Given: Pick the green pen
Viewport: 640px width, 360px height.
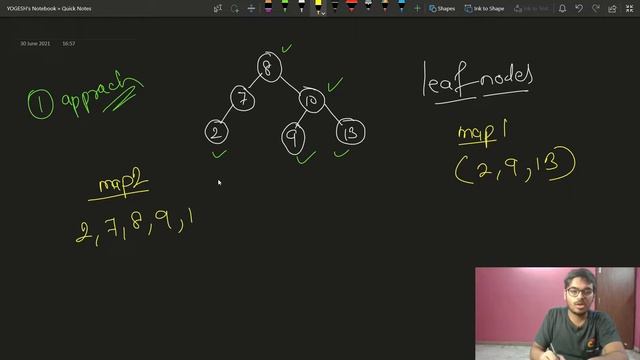Looking at the screenshot, I should 285,7.
